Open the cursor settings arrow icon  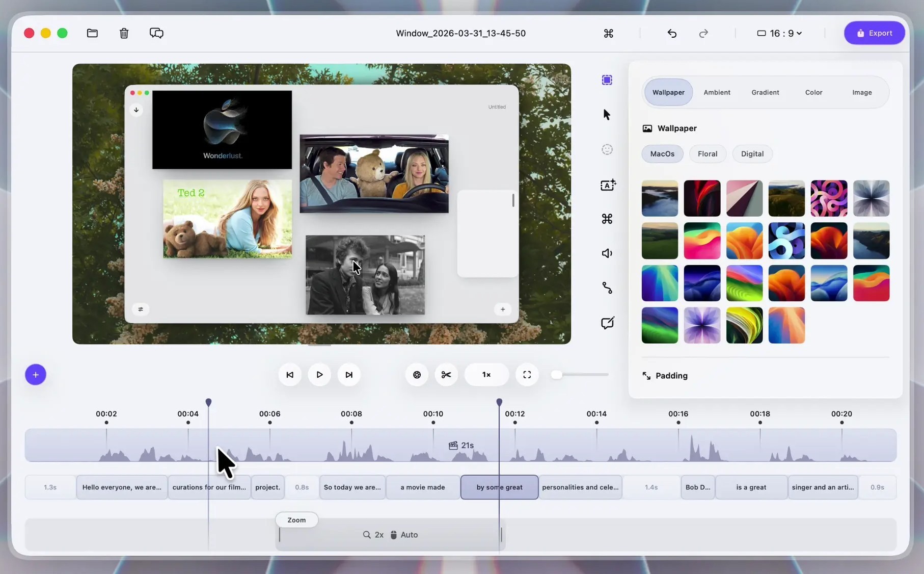coord(607,115)
